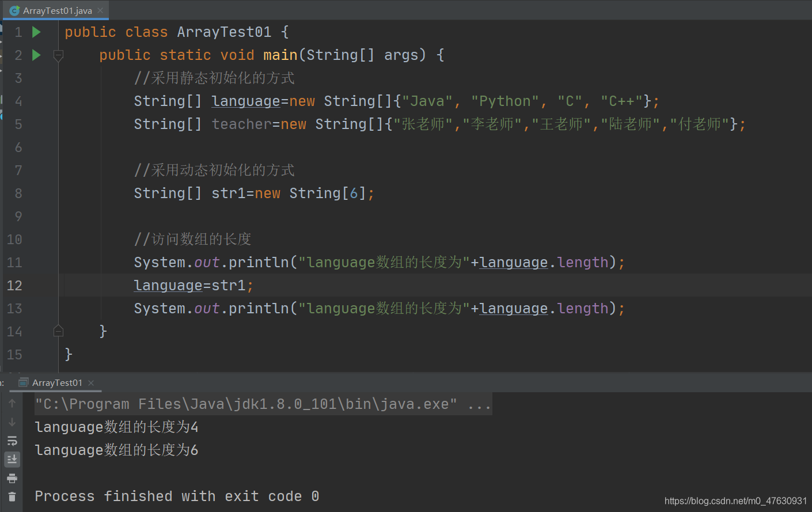This screenshot has height=512, width=812.
Task: Click the string "Python" on line 4
Action: 505,101
